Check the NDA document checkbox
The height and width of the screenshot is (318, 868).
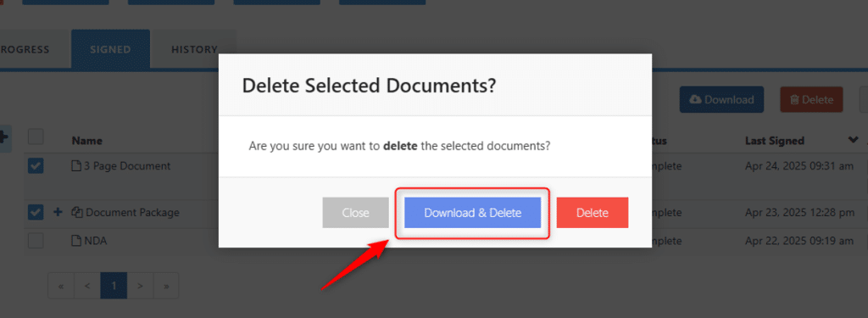36,241
